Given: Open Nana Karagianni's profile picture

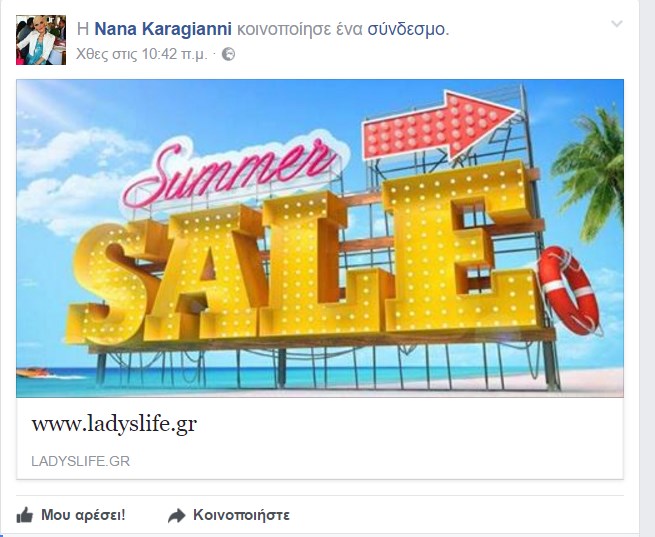Looking at the screenshot, I should (41, 40).
